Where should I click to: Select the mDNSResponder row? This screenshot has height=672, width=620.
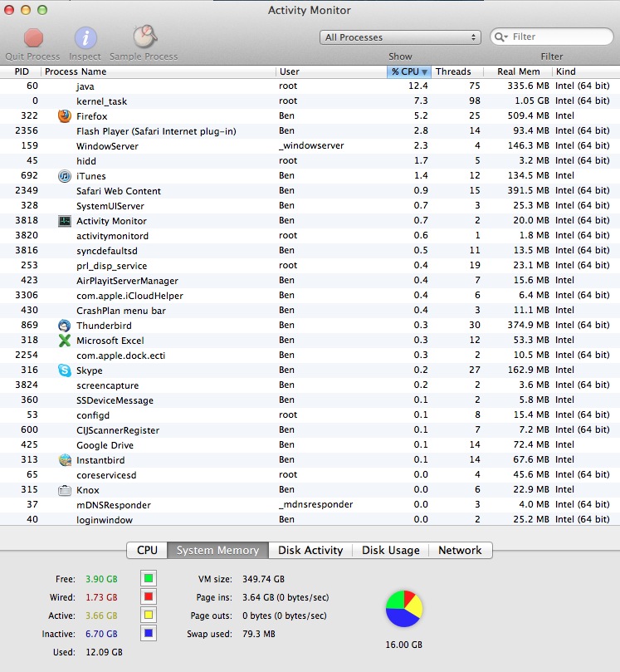tap(310, 505)
